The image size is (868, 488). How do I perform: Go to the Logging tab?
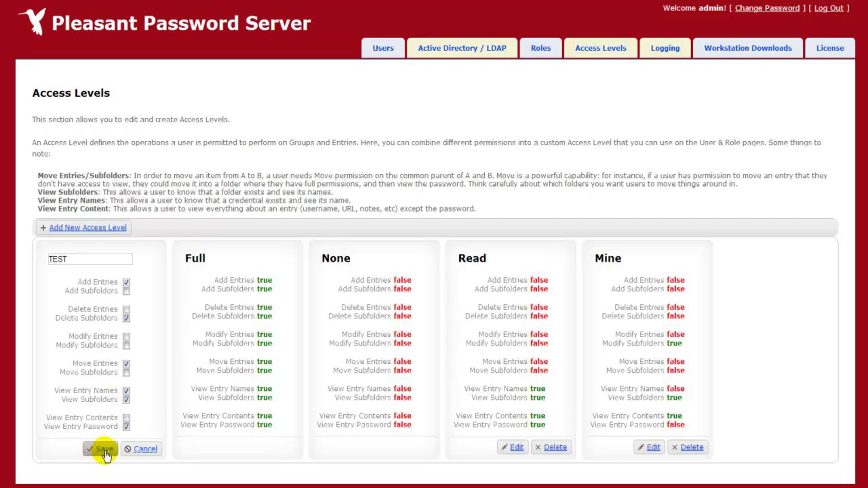coord(665,48)
